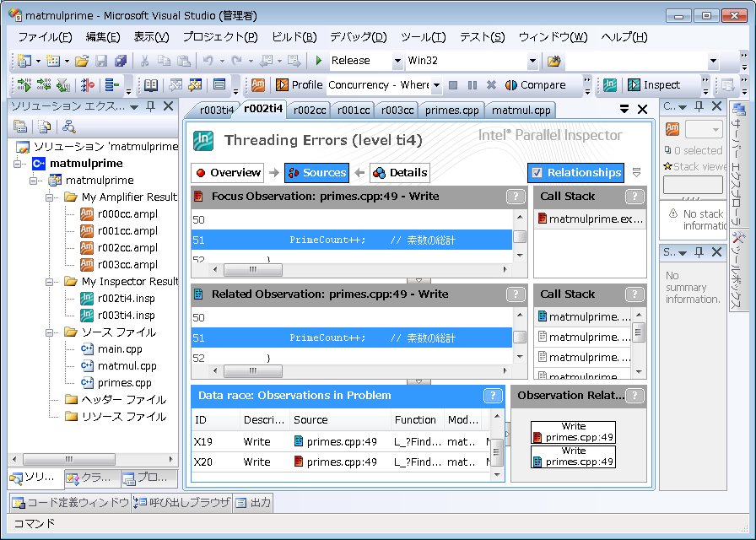Viewport: 756px width, 540px height.
Task: Click the Show All Files icon
Action: 45,127
